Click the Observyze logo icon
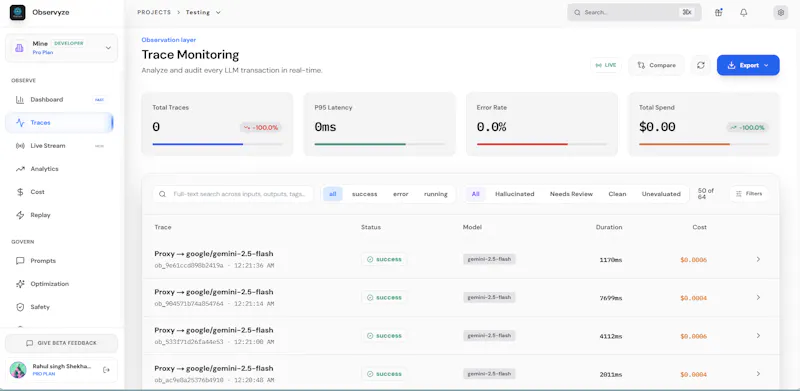This screenshot has height=391, width=800. [17, 12]
